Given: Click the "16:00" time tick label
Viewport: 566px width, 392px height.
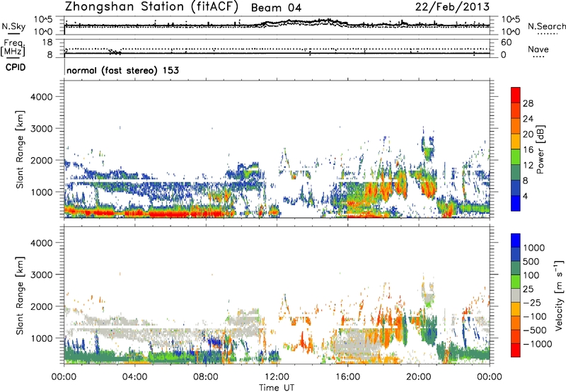Looking at the screenshot, I should 347,377.
